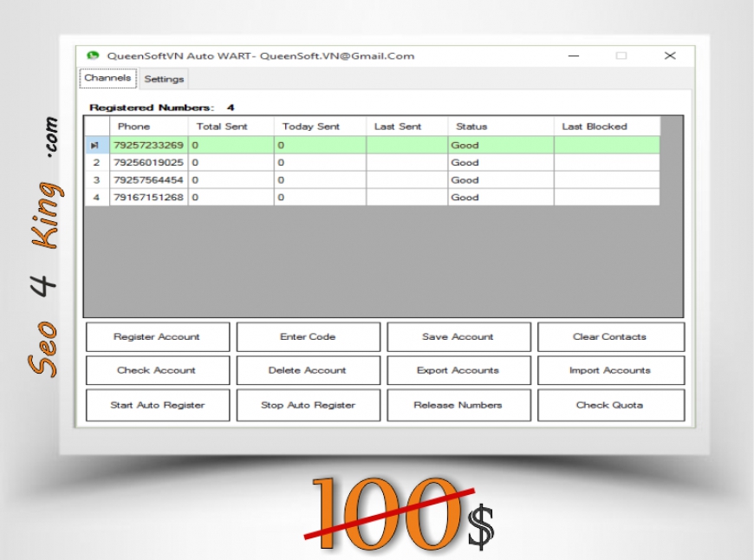This screenshot has height=560, width=754.
Task: Click the Check Quota button
Action: 611,405
